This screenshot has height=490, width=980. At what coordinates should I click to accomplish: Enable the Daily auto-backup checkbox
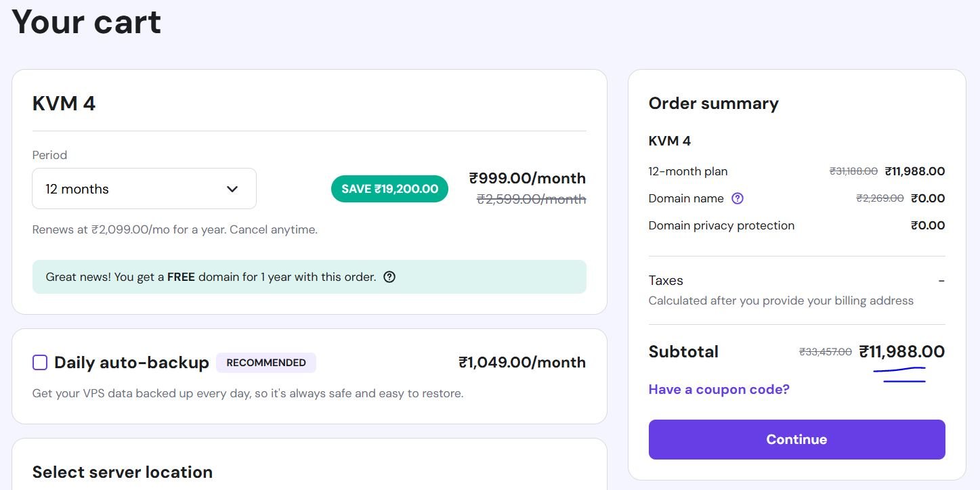(x=40, y=363)
